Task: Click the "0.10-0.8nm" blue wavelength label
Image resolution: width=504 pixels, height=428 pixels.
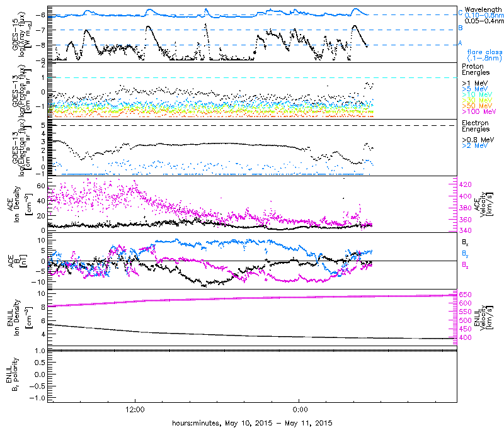Action: click(484, 15)
